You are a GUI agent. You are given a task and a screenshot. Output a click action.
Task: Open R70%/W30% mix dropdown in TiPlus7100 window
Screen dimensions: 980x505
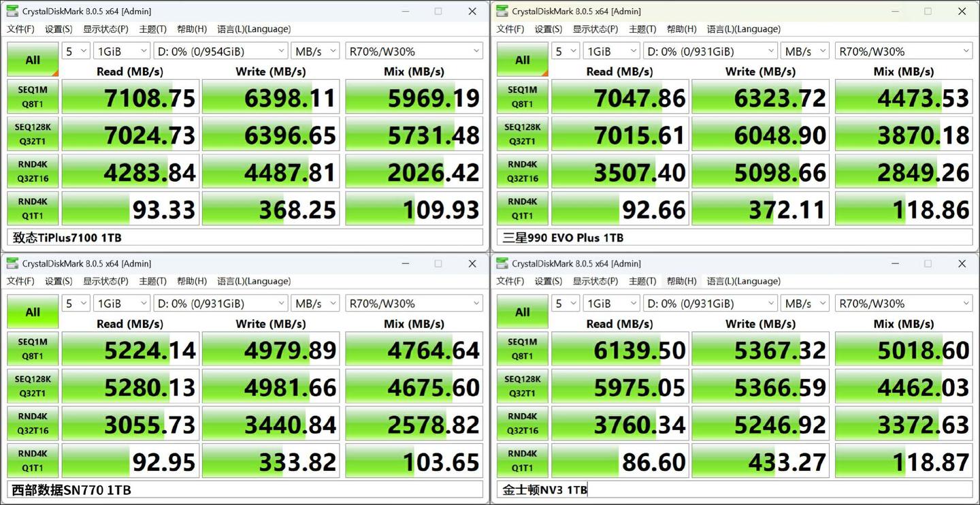[414, 51]
